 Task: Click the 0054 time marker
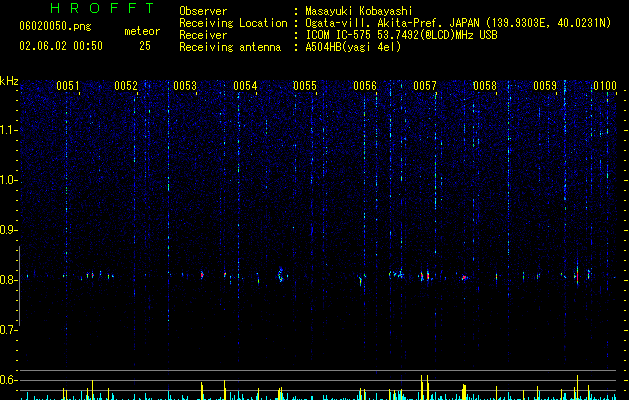pos(245,86)
